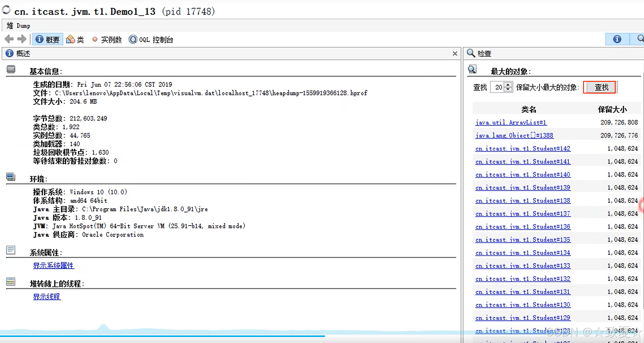Click the forward navigation arrow

pyautogui.click(x=22, y=39)
